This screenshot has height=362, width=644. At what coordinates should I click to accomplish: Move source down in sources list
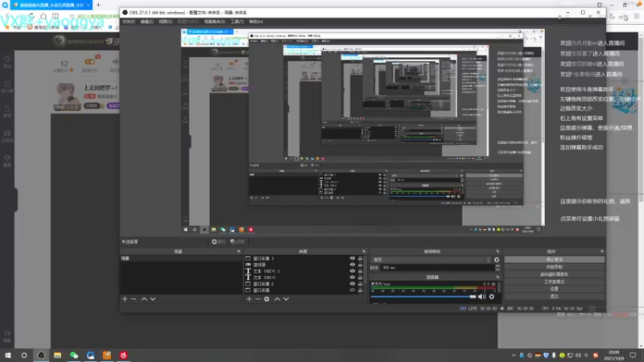point(286,298)
